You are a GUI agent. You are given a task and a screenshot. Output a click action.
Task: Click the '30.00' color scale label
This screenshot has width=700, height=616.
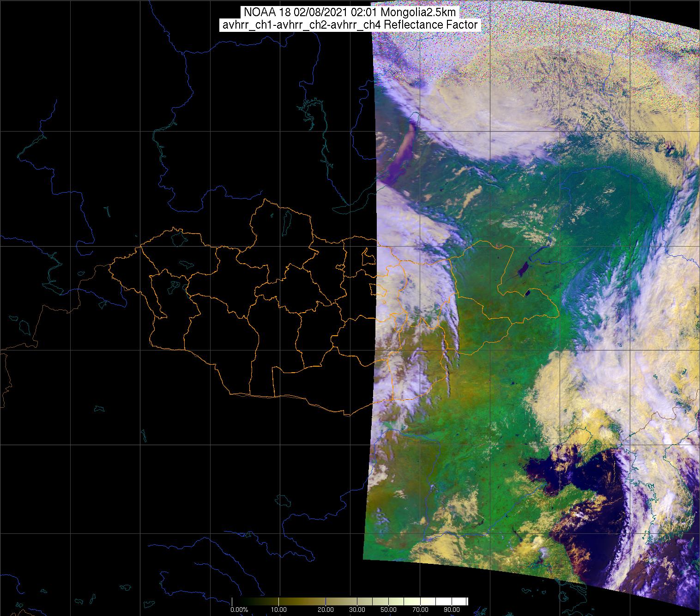tap(357, 610)
